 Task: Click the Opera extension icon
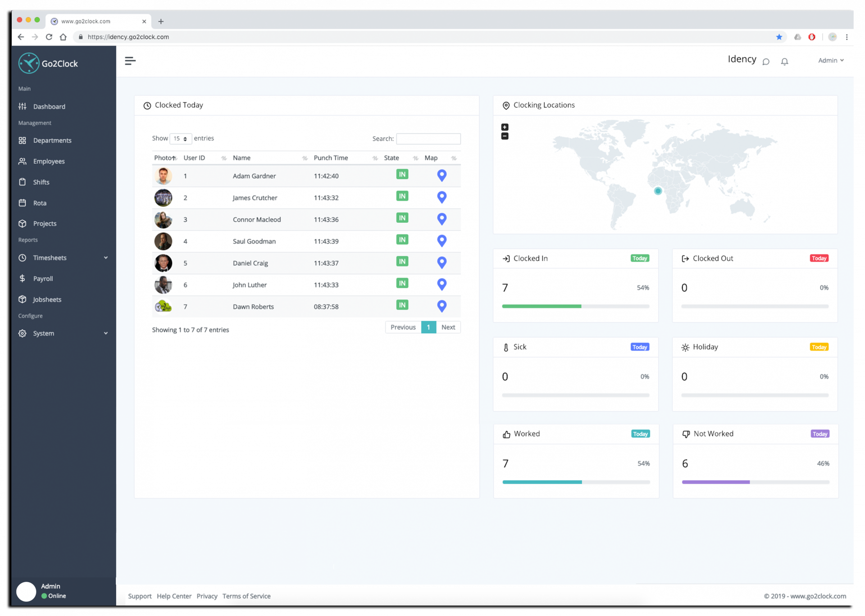tap(812, 37)
